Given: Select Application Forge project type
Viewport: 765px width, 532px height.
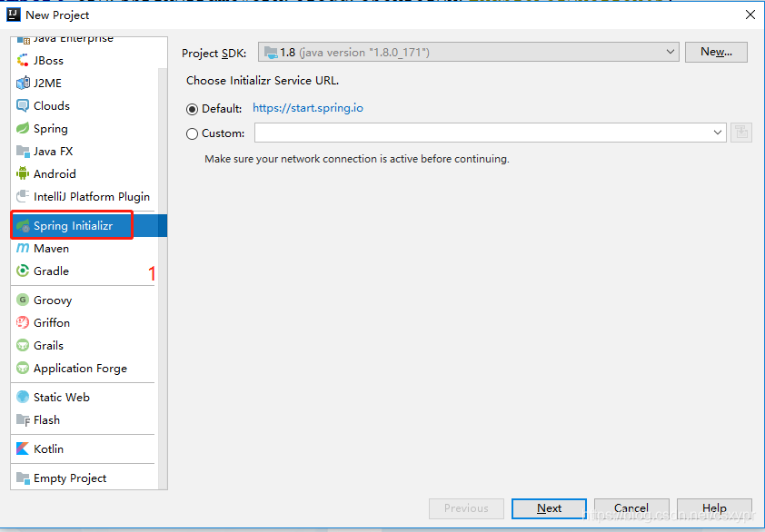Looking at the screenshot, I should [84, 369].
